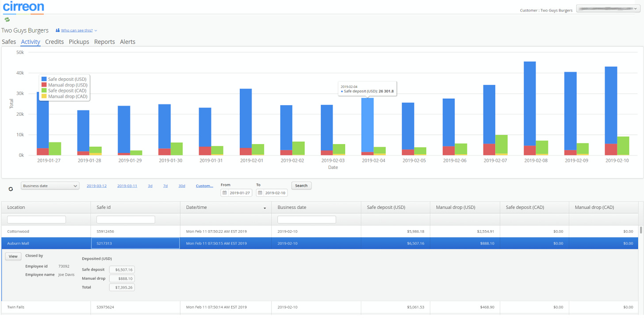This screenshot has width=644, height=323.
Task: Click the table vertical scrollbar thumb
Action: 641,230
